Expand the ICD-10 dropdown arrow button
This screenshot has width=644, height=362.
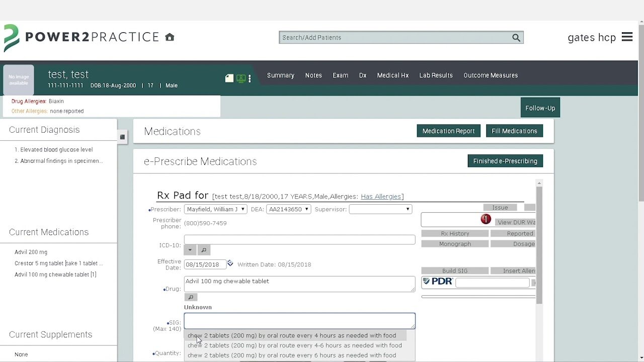point(190,250)
